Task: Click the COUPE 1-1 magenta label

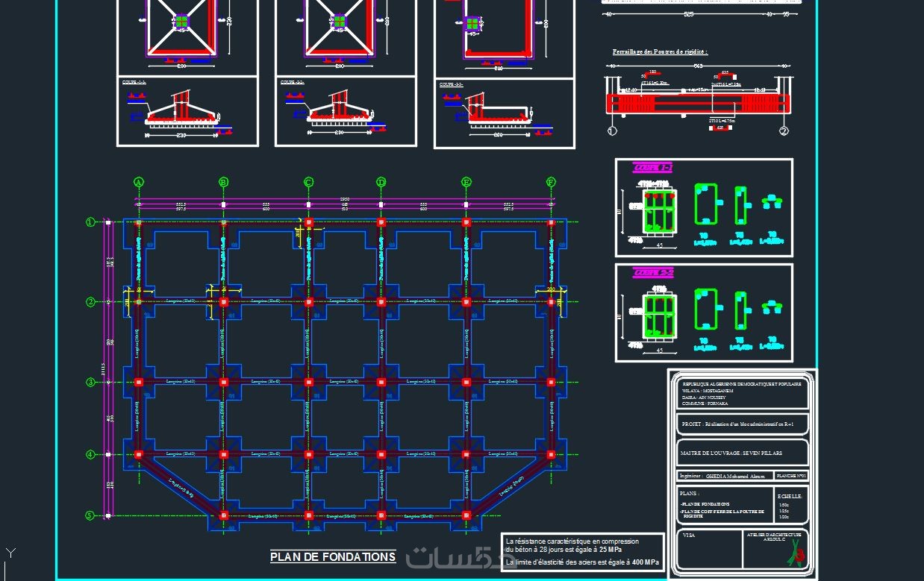Action: [x=652, y=168]
